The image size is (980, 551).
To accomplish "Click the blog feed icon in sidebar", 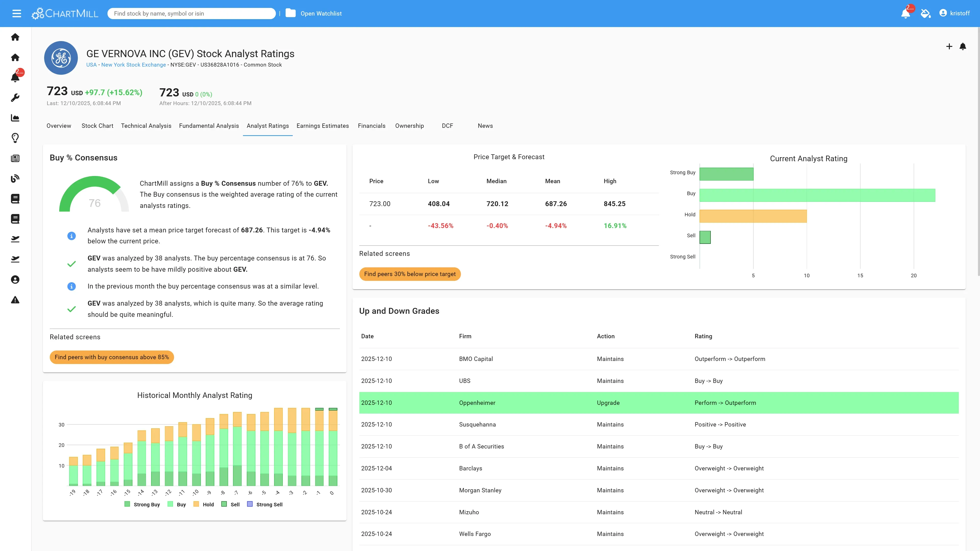I will coord(15,178).
